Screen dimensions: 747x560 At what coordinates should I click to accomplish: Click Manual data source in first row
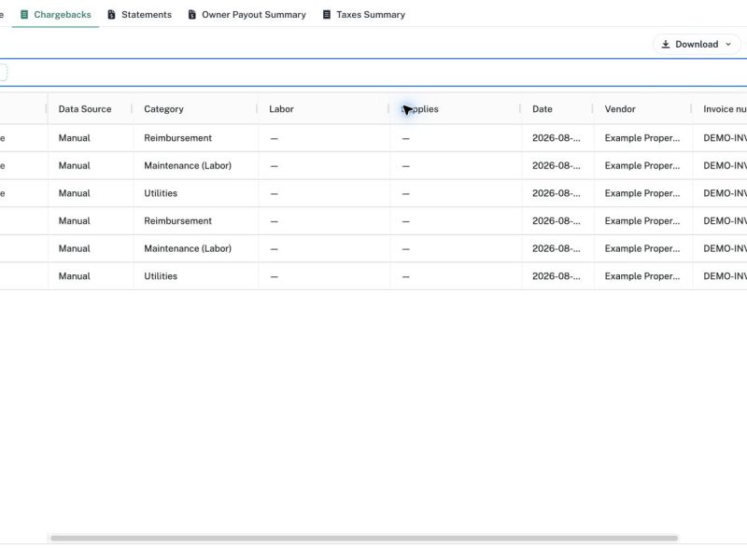[75, 138]
